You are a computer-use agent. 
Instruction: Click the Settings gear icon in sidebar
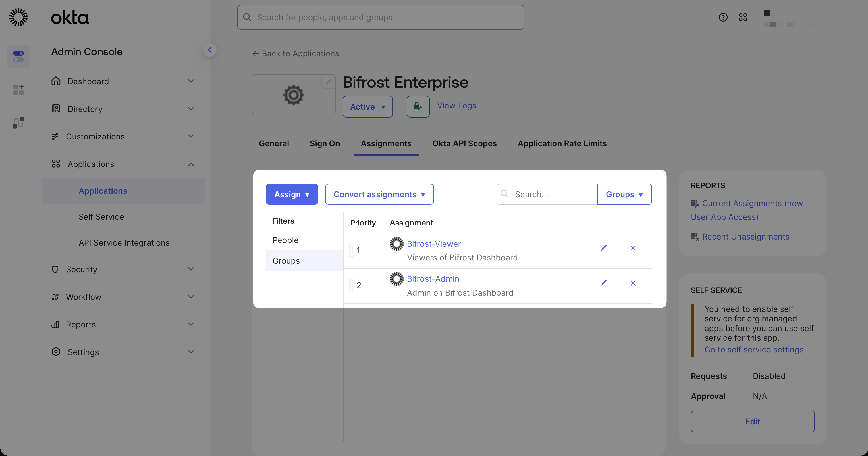56,352
